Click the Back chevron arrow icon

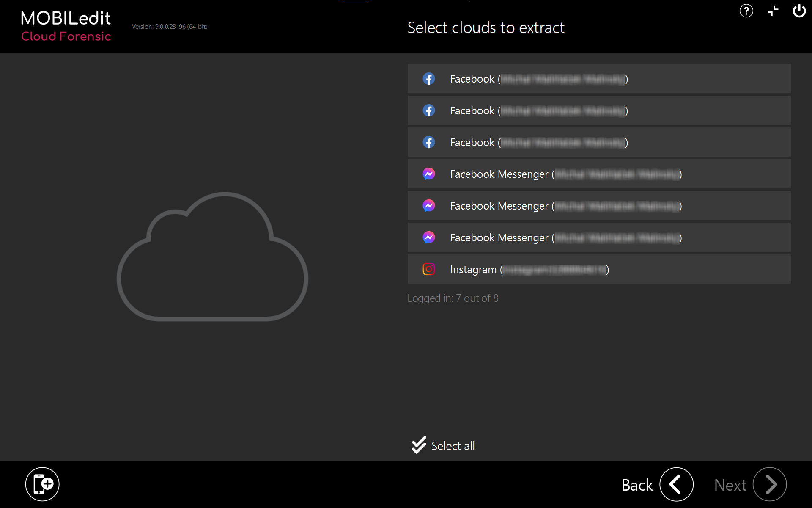pyautogui.click(x=676, y=484)
